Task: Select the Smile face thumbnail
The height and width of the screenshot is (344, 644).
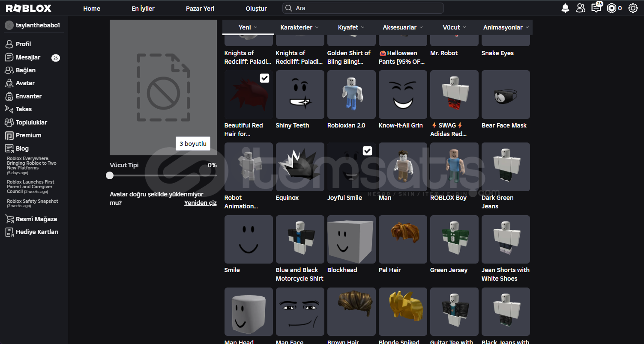Action: 249,240
